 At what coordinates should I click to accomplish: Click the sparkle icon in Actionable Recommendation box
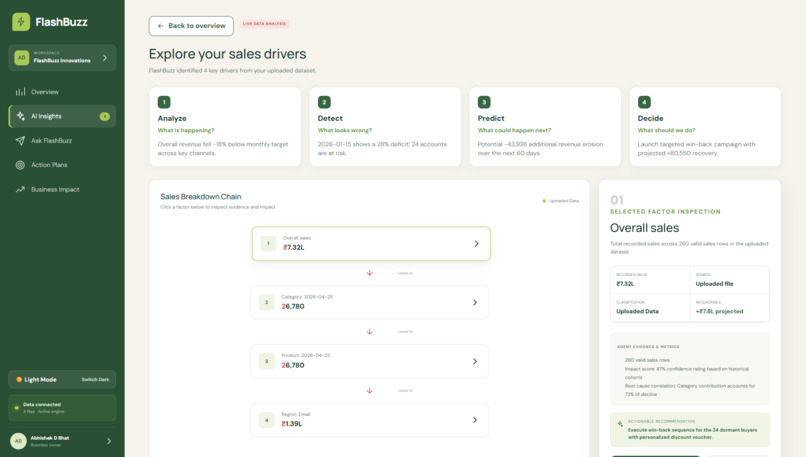pyautogui.click(x=620, y=424)
